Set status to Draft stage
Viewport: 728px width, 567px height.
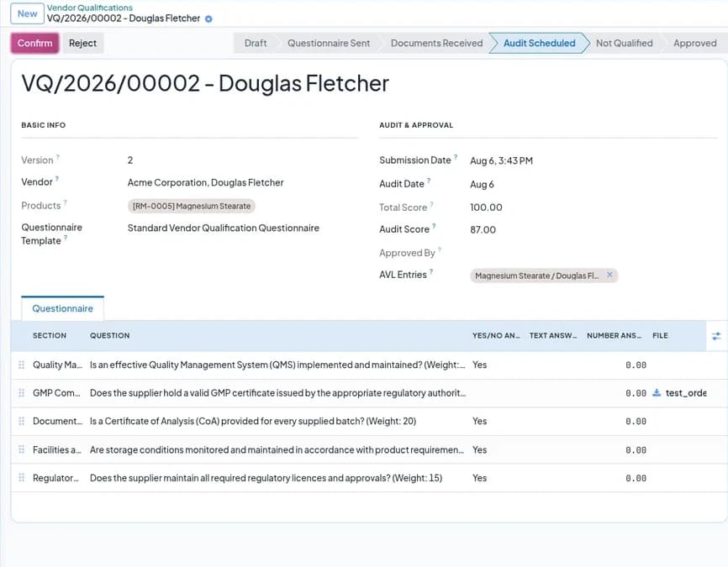(x=256, y=43)
